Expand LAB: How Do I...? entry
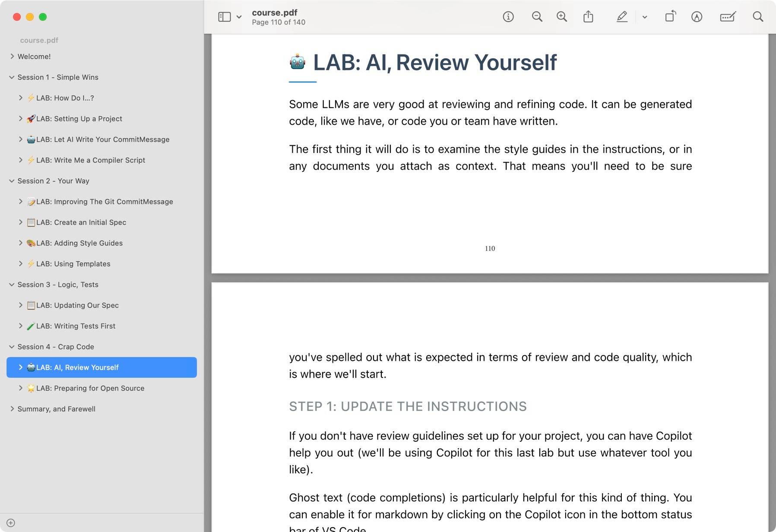This screenshot has height=532, width=776. tap(20, 98)
